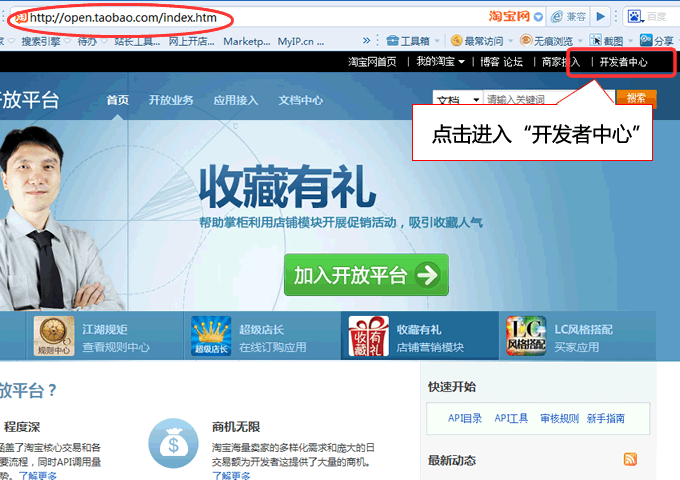The height and width of the screenshot is (480, 680).
Task: Open the 工具箱 dropdown arrow
Action: (437, 41)
